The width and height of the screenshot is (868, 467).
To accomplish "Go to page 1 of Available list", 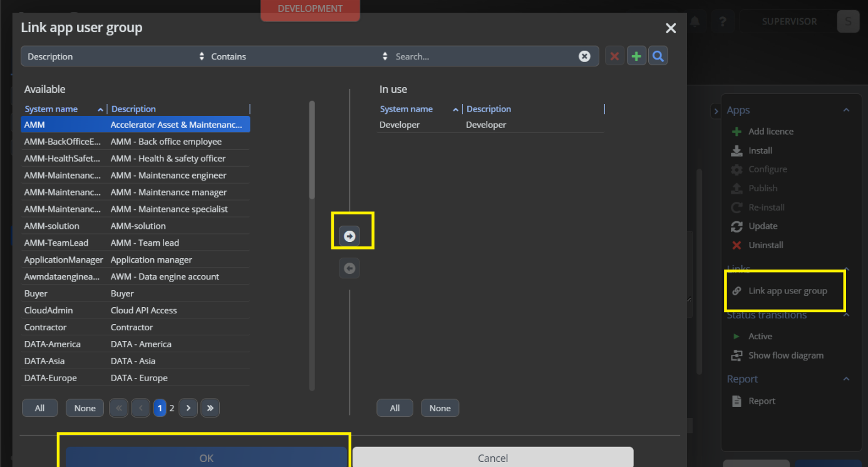I will [x=160, y=408].
